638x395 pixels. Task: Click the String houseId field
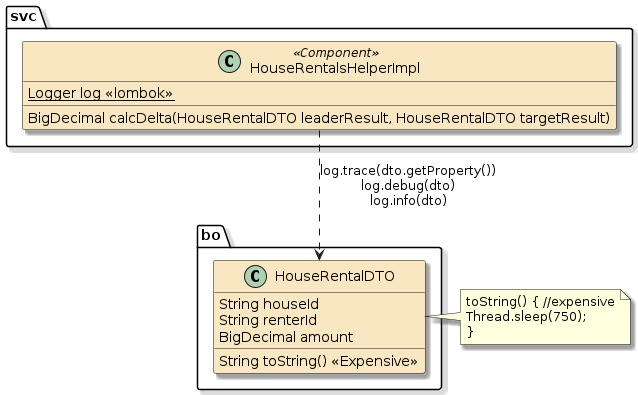pos(269,304)
